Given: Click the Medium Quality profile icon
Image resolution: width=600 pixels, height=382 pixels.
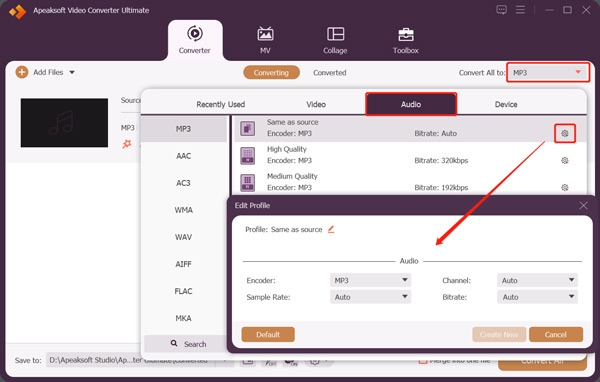Looking at the screenshot, I should tap(248, 182).
